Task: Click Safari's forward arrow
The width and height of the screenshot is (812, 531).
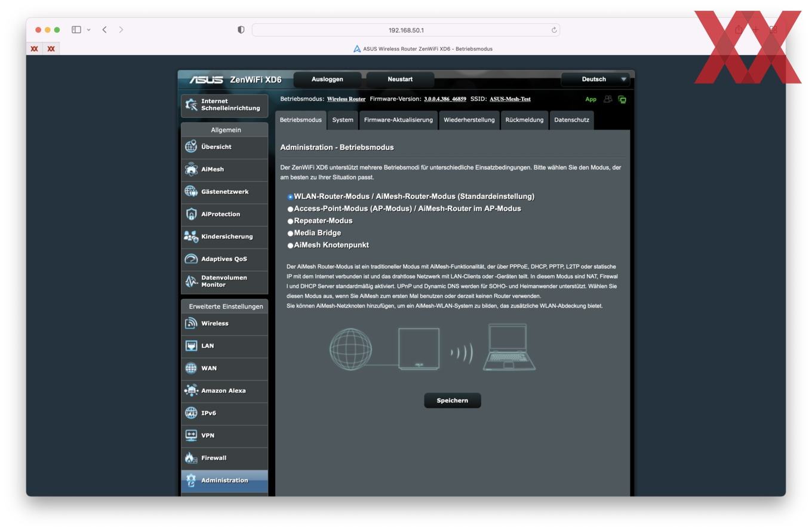Action: coord(121,29)
